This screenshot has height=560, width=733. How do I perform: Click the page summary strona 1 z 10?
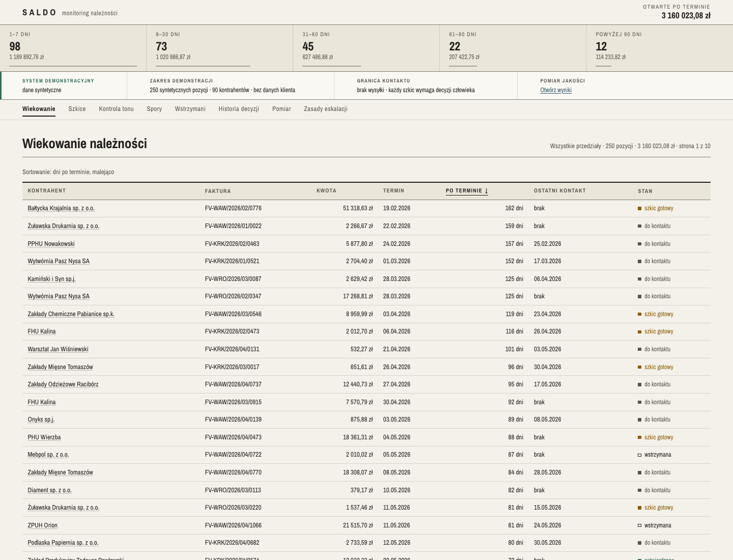click(695, 146)
